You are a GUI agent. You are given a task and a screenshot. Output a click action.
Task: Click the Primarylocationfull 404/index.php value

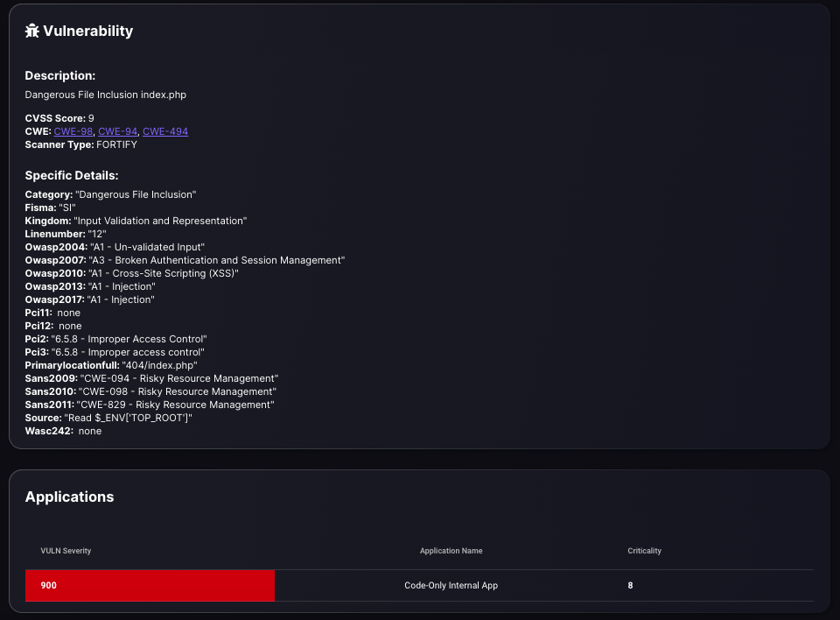click(x=159, y=365)
